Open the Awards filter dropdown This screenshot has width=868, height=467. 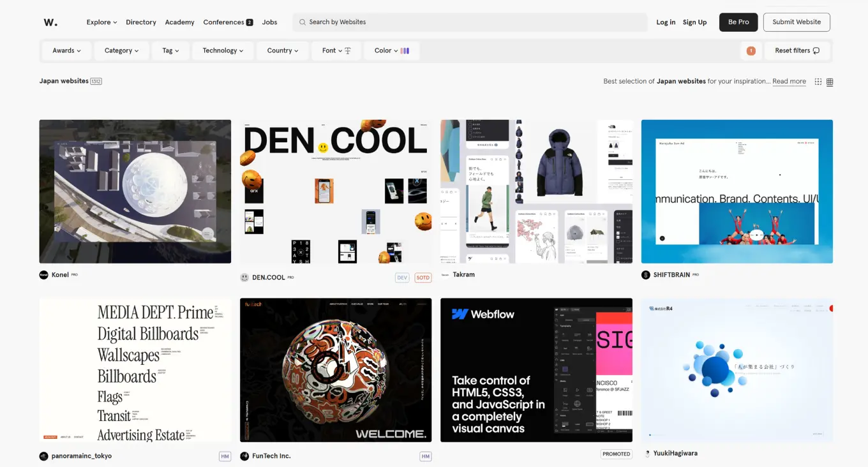[x=67, y=50]
